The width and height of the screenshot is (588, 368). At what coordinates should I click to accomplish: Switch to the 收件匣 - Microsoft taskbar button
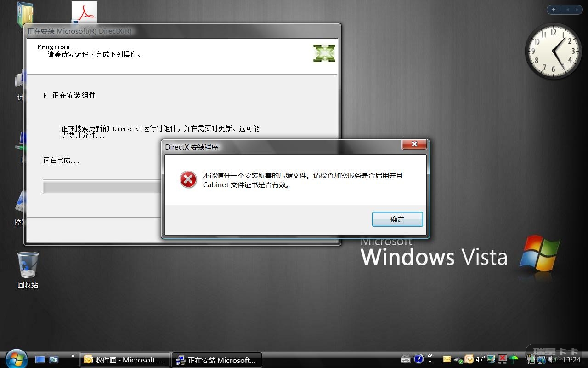tap(124, 360)
